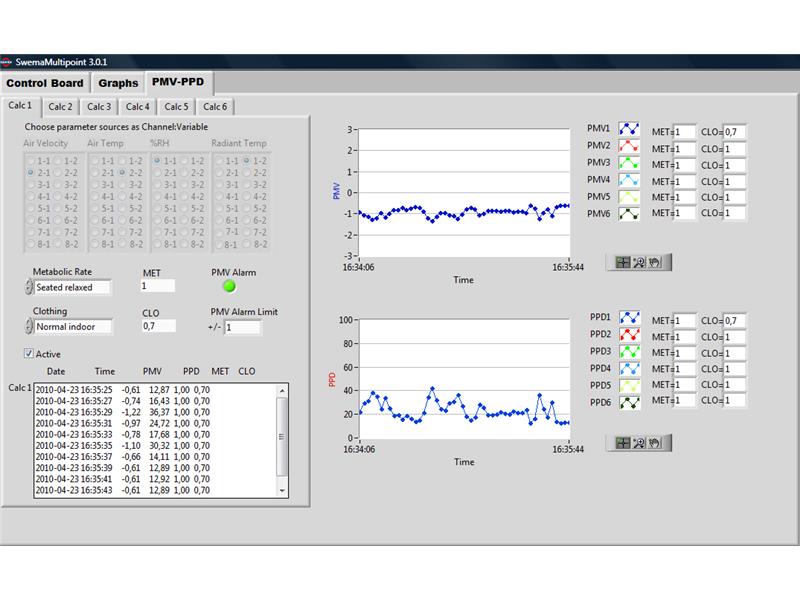This screenshot has height=600, width=800.
Task: Click the CLO= field in PMV1 row
Action: pos(735,132)
